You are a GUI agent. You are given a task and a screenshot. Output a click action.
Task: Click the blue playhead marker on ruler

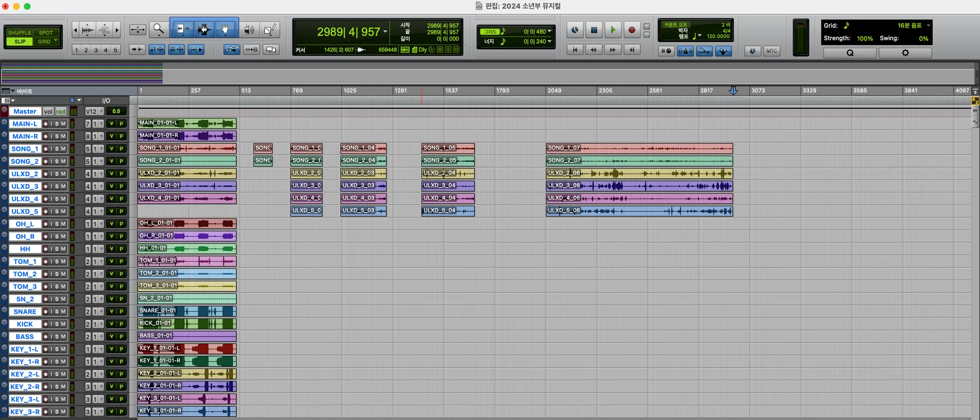(x=733, y=91)
